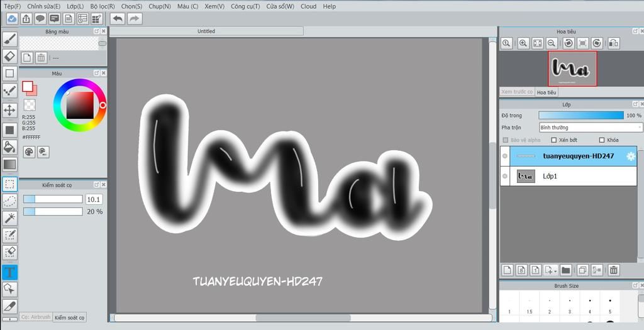Select the rectangular Selection tool

(9, 184)
